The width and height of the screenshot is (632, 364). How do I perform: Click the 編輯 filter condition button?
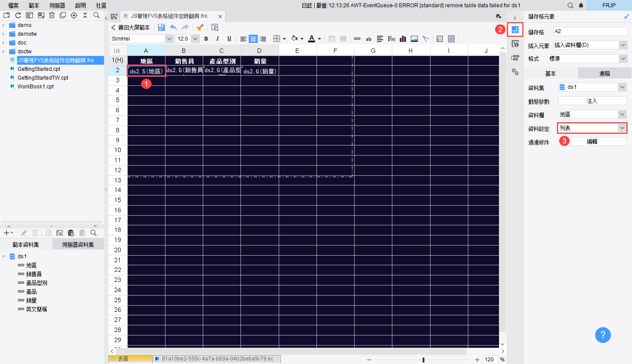(x=592, y=142)
